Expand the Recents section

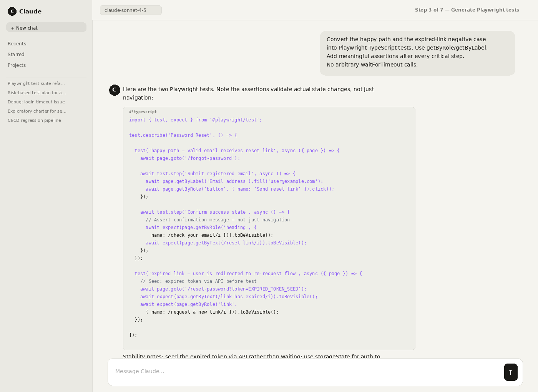(17, 43)
